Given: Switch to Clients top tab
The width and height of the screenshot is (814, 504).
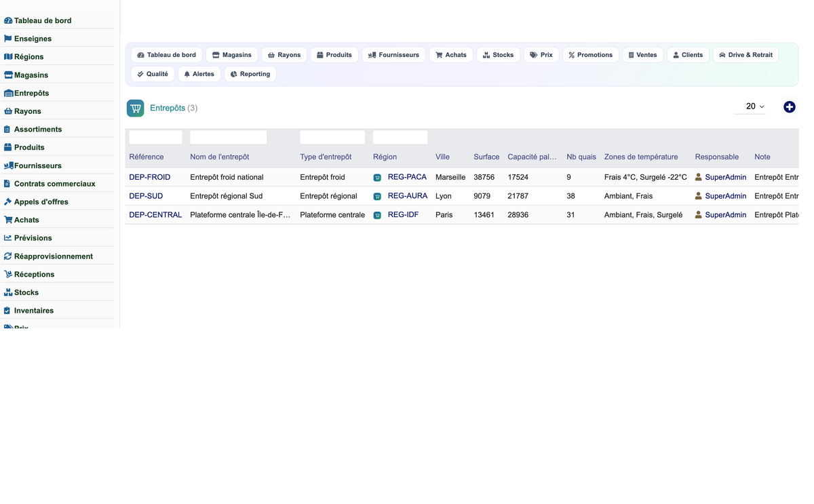Looking at the screenshot, I should 688,55.
